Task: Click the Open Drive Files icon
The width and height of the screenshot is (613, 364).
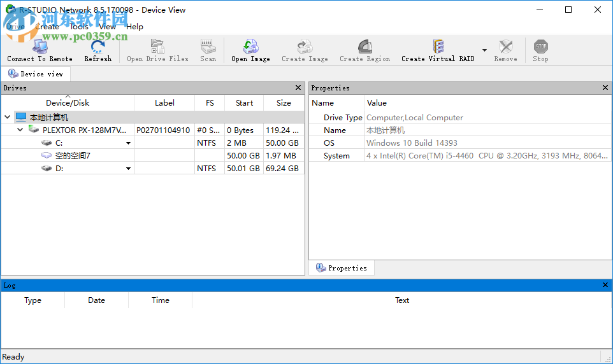Action: click(x=157, y=47)
